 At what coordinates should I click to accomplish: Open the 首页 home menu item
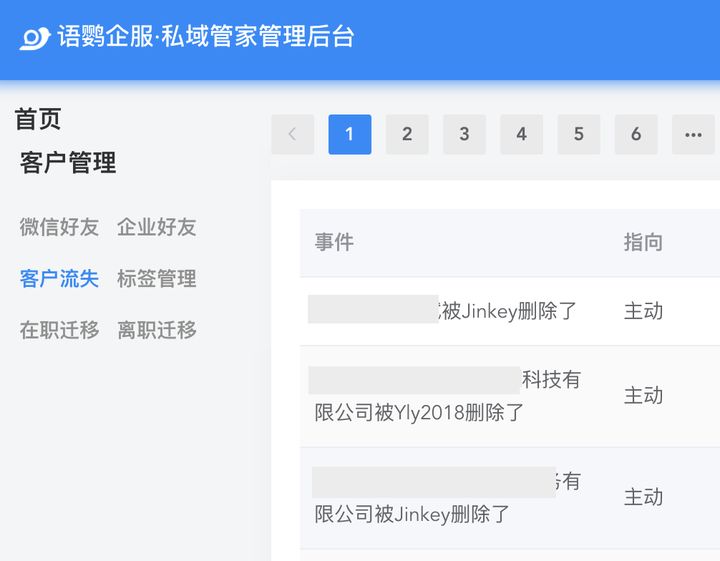coord(38,119)
